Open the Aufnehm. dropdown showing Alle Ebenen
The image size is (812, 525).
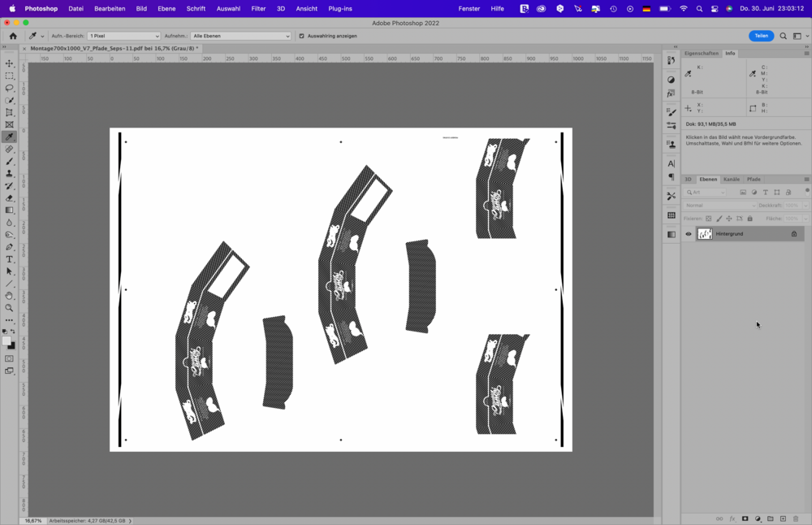[241, 36]
